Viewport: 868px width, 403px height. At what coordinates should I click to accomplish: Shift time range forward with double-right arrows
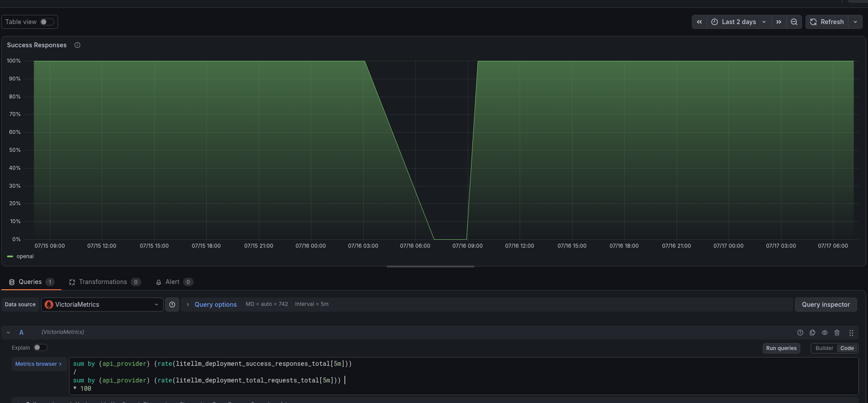coord(779,22)
